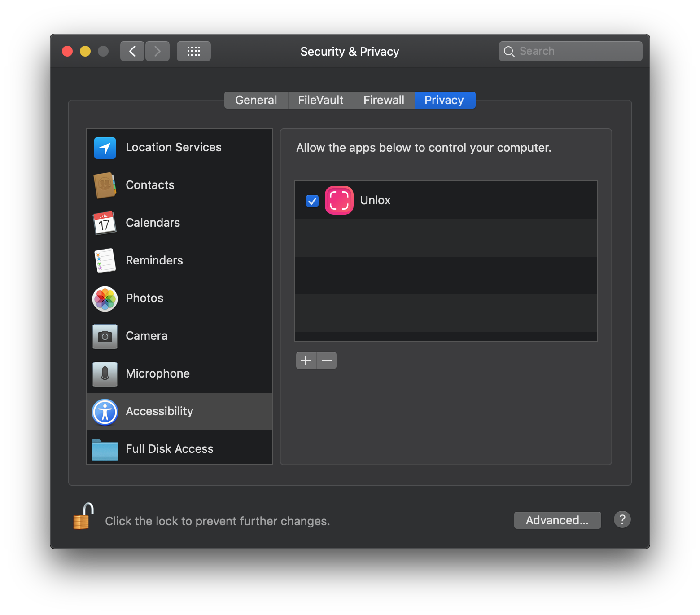Minimize the window with yellow button

click(x=85, y=51)
